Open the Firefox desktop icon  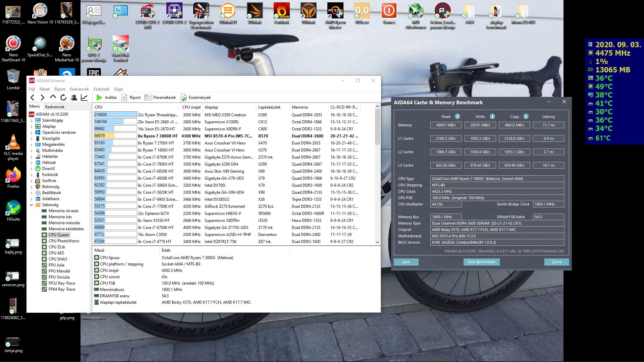pos(13,178)
